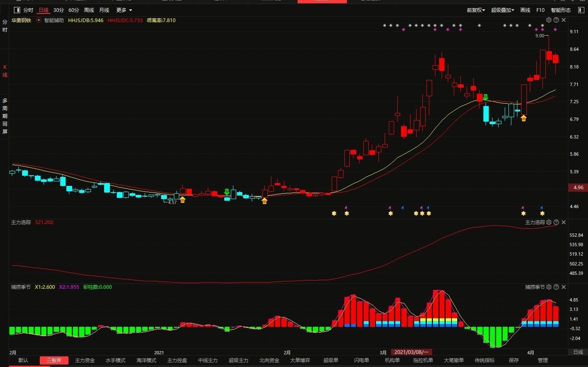Open F10 company information
The image size is (588, 367).
point(540,10)
